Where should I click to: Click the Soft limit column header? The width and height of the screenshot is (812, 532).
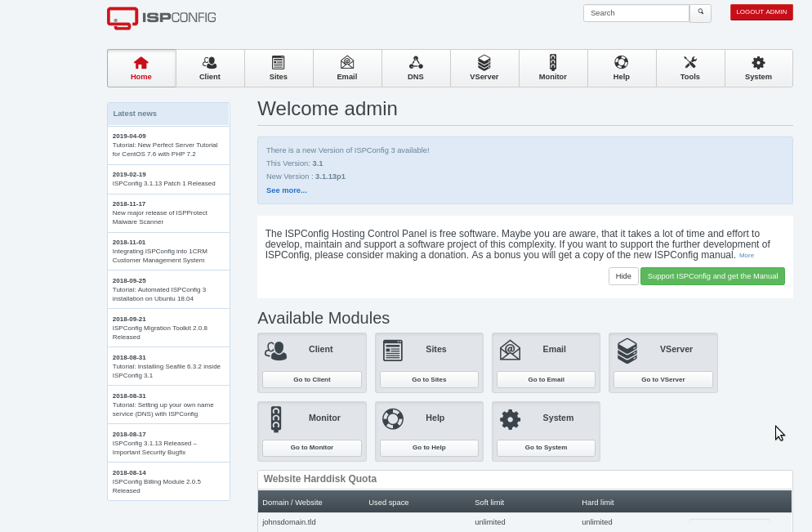(489, 503)
